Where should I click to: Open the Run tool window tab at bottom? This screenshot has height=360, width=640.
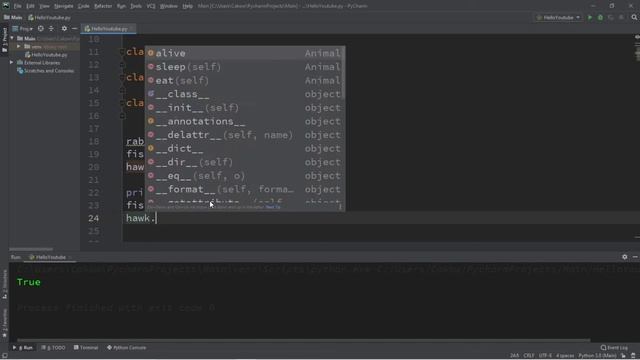coord(23,348)
